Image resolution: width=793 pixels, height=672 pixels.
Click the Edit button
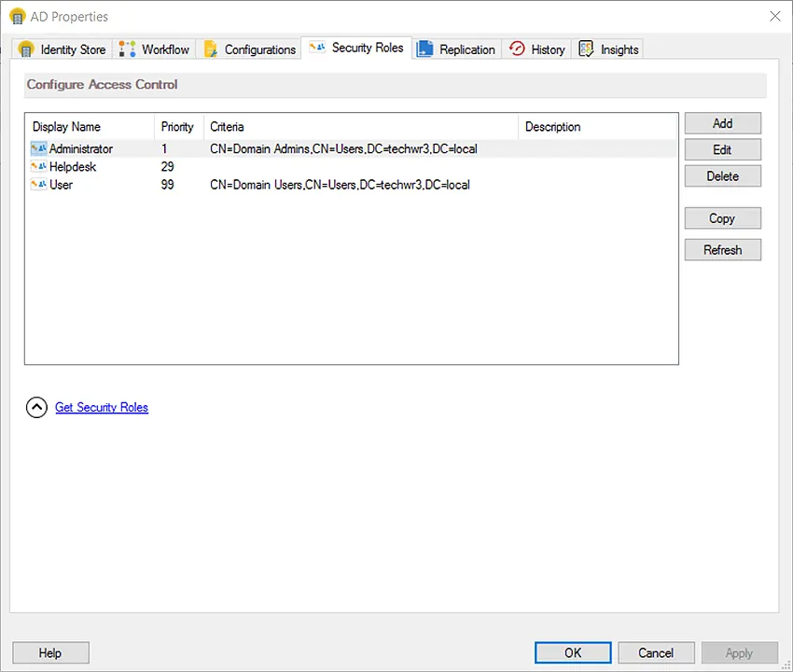point(723,149)
